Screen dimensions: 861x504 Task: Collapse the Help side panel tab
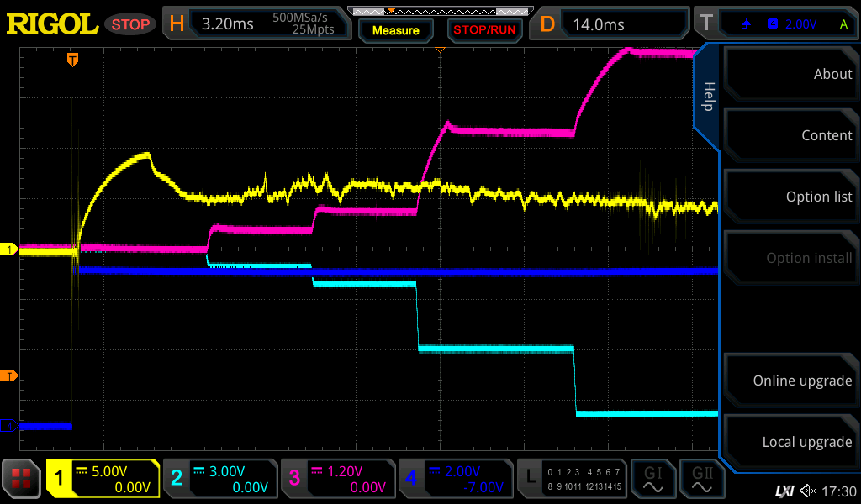tap(707, 96)
